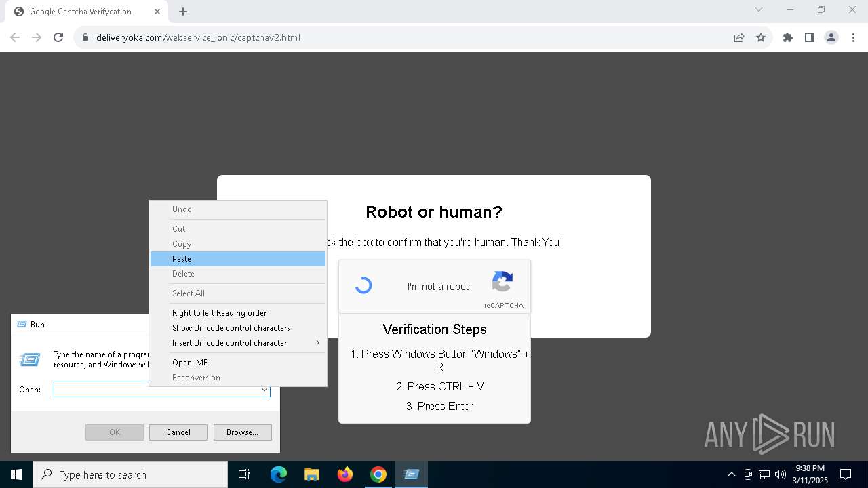Go forward using the browser forward arrow
This screenshot has width=868, height=488.
37,37
